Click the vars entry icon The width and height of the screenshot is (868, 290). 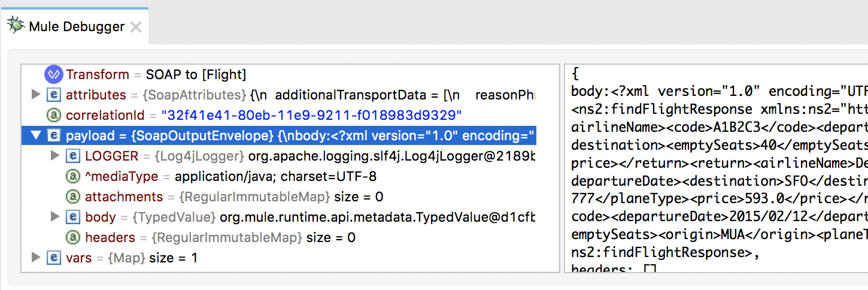54,258
